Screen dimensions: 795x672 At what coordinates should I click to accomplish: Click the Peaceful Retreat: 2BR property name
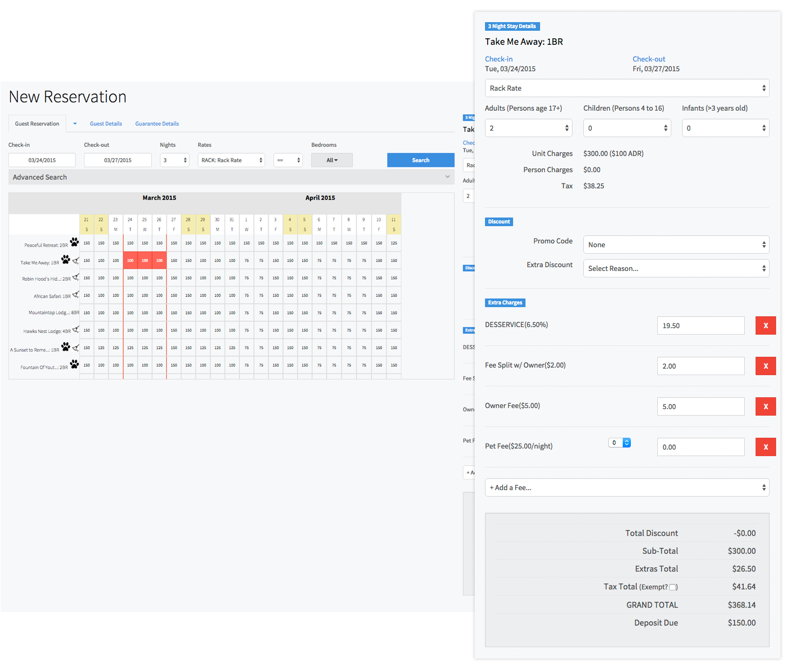(46, 245)
